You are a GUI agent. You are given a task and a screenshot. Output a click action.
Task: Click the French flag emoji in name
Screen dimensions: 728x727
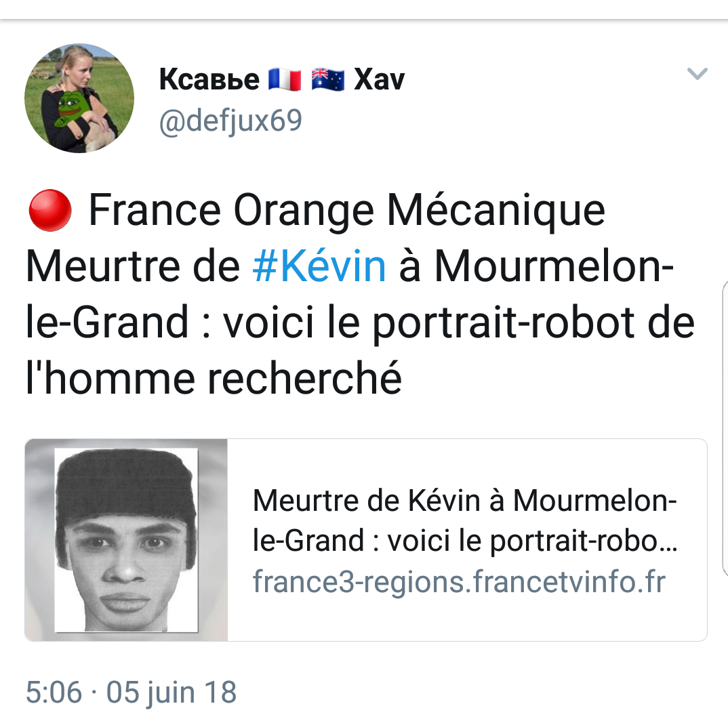tap(284, 80)
